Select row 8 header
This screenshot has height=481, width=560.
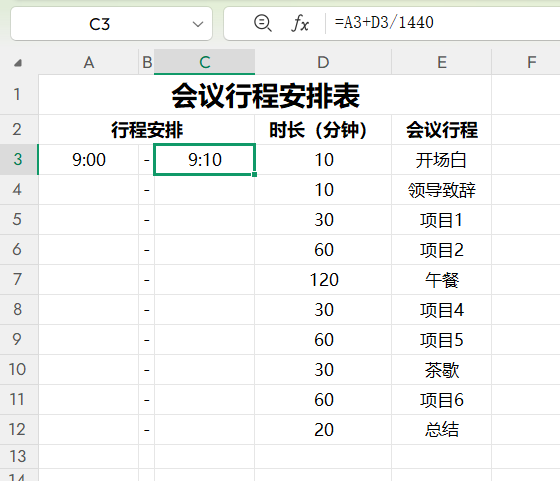point(19,309)
